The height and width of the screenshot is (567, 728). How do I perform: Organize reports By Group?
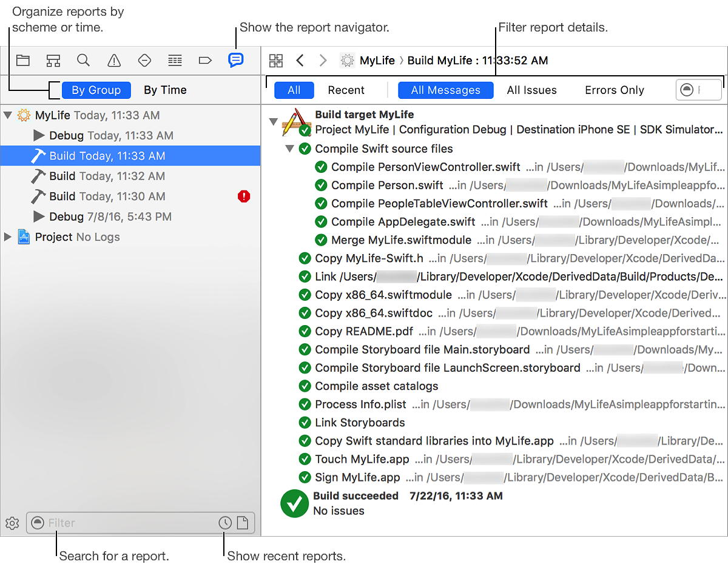tap(96, 90)
